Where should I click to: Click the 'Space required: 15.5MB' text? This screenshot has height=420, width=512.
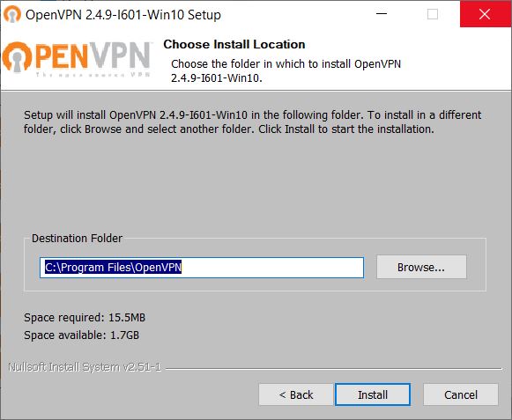85,317
